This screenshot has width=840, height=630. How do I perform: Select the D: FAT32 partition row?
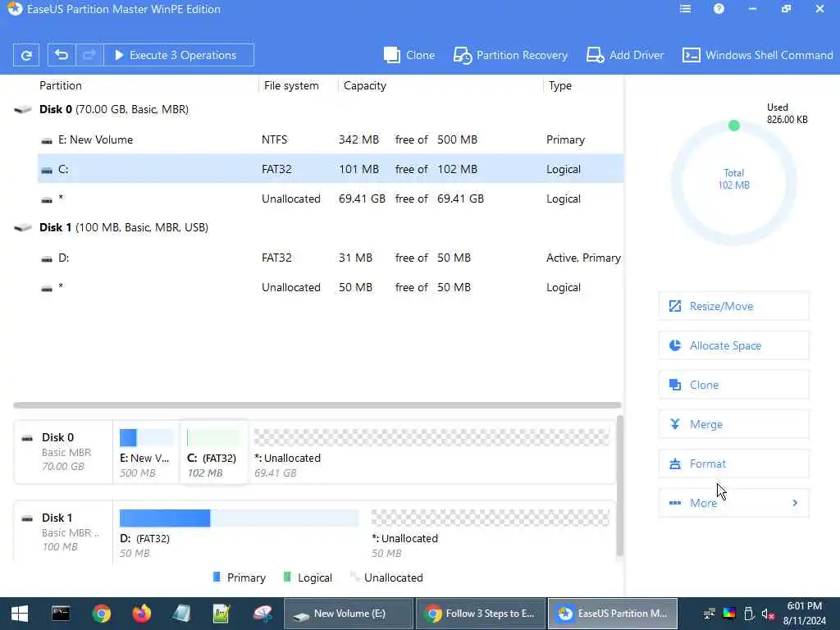330,258
